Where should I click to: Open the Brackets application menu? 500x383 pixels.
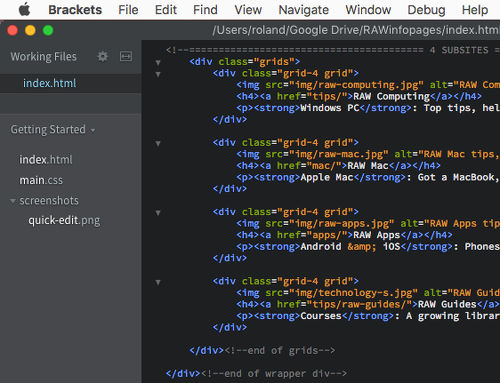click(75, 10)
